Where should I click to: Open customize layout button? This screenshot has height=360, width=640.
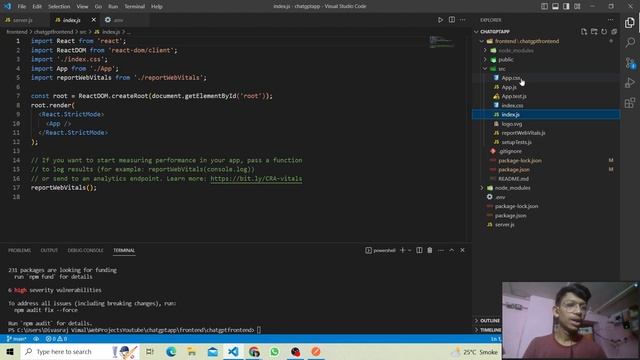click(x=577, y=6)
